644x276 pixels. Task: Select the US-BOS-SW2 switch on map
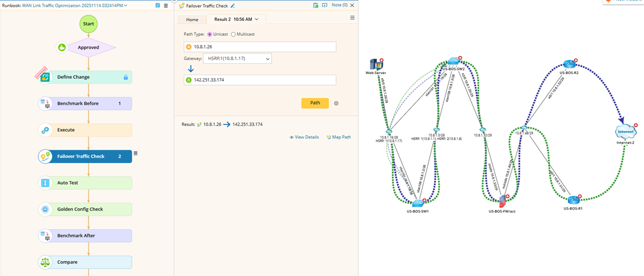tap(454, 61)
